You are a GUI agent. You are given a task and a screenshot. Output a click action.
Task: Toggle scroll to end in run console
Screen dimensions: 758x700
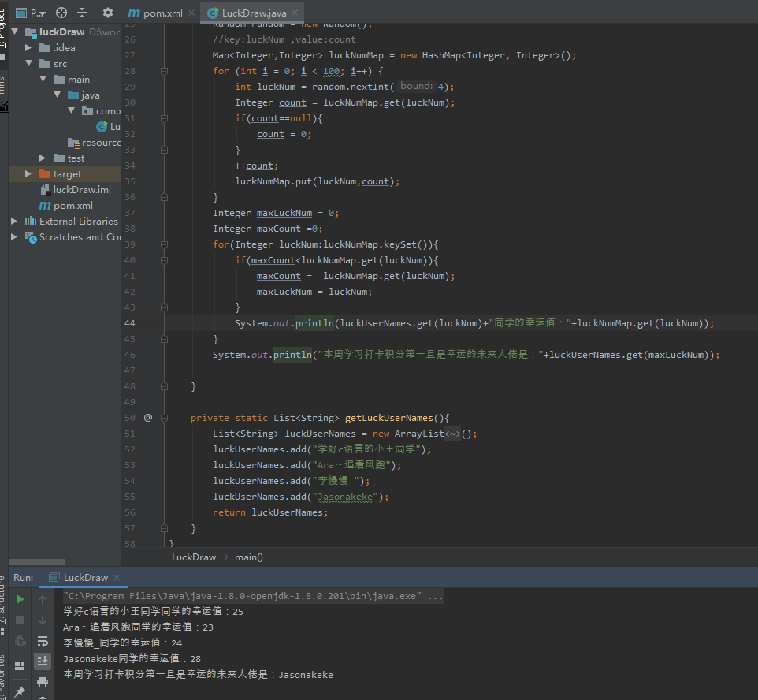point(43,661)
